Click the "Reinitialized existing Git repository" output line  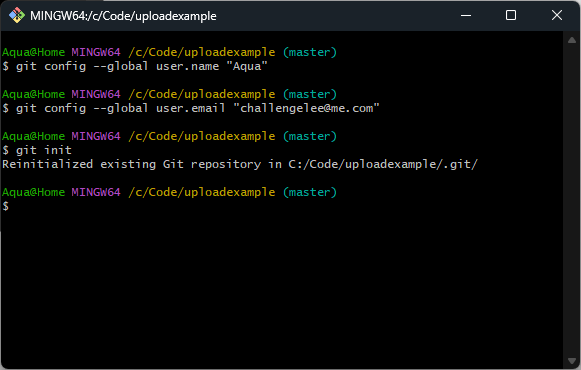[240, 164]
